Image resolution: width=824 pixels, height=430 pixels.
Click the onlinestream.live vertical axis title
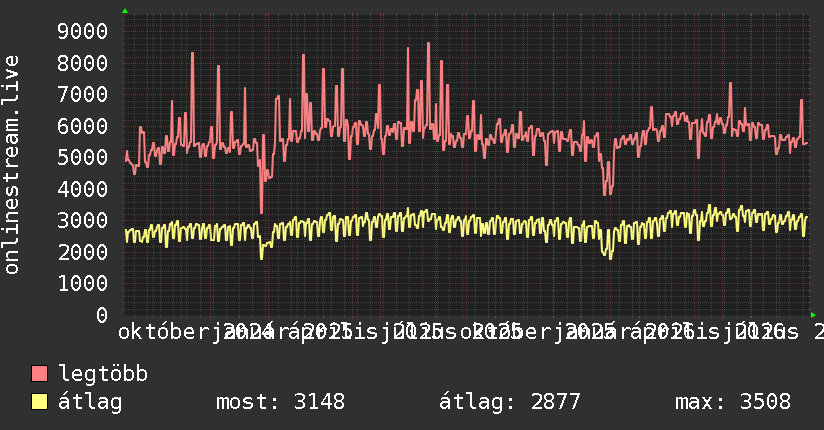(11, 165)
